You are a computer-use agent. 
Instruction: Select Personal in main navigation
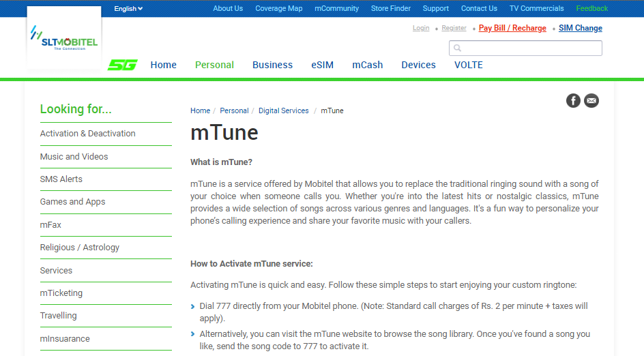(x=214, y=65)
